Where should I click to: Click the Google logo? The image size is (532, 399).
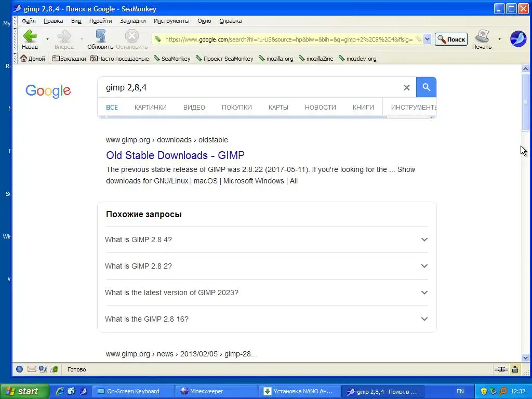(x=48, y=90)
